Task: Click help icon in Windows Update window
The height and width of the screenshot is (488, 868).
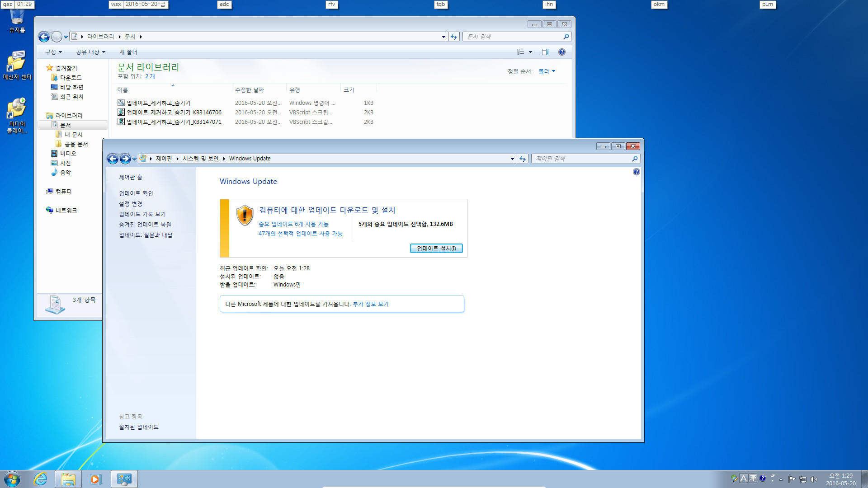Action: 637,172
